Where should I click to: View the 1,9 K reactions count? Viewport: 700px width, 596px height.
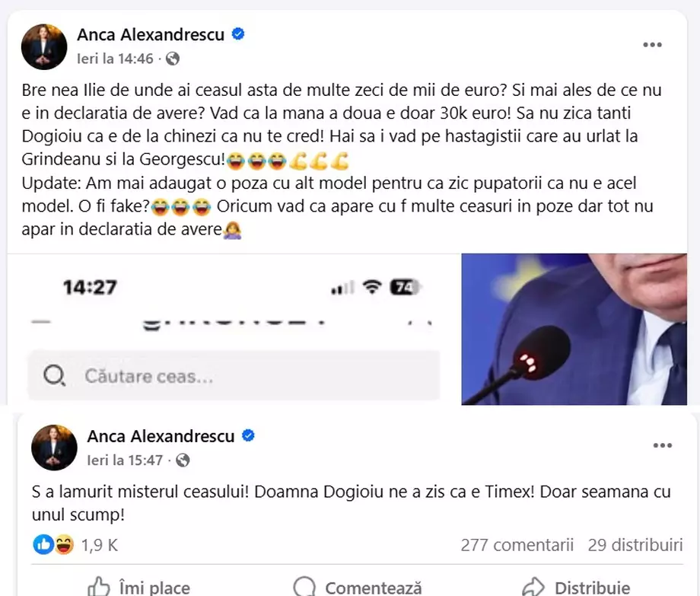(100, 545)
